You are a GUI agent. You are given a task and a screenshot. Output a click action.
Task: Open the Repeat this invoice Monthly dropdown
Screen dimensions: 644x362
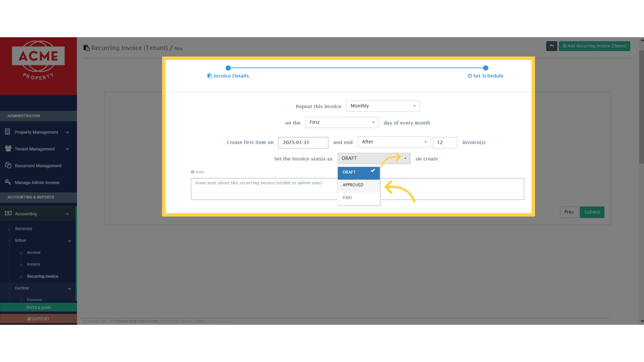pos(382,106)
